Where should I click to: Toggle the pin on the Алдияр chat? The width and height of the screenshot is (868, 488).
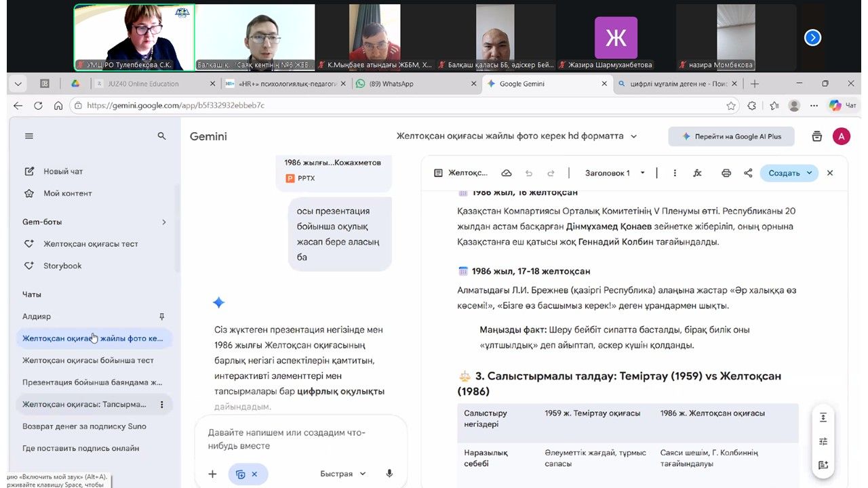161,317
